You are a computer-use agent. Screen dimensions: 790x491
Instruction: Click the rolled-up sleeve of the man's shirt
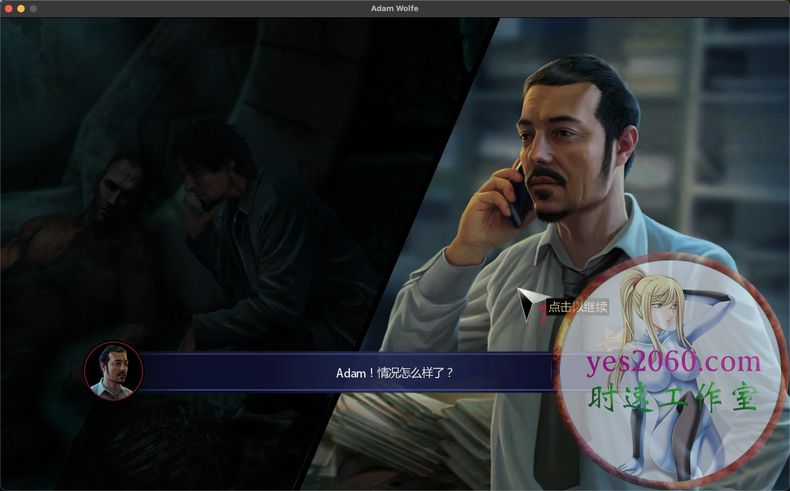440,300
